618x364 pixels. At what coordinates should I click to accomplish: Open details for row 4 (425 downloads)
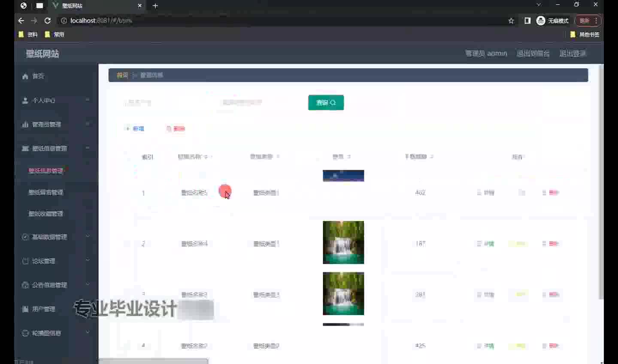tap(486, 346)
